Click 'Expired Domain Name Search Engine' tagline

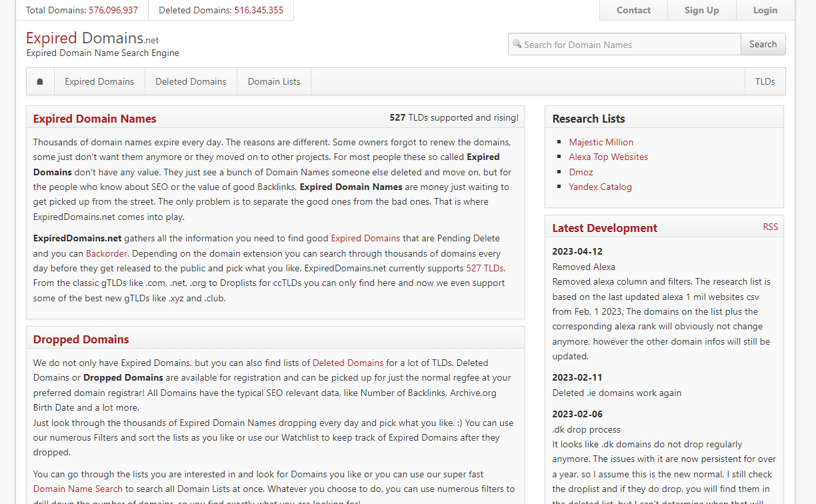click(103, 53)
